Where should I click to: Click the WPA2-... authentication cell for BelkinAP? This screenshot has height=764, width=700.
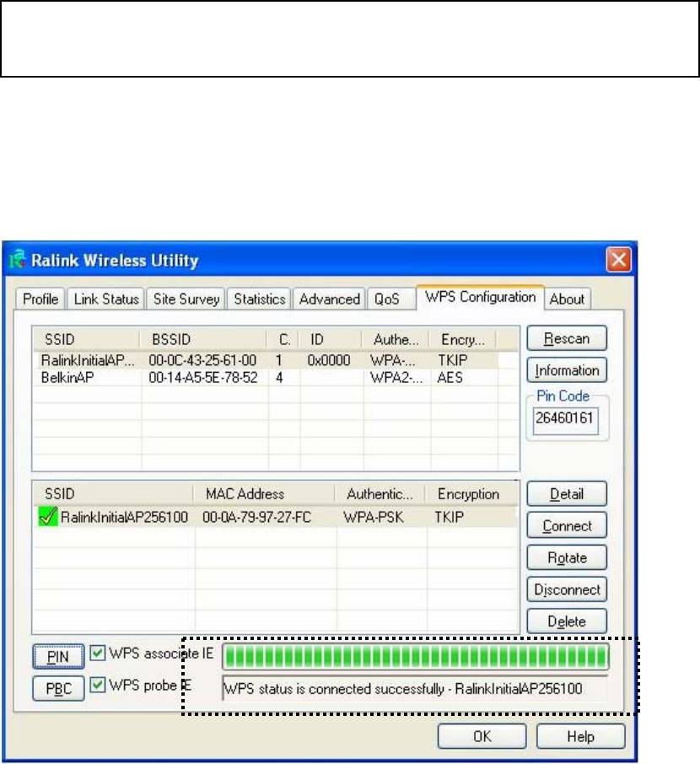[396, 378]
